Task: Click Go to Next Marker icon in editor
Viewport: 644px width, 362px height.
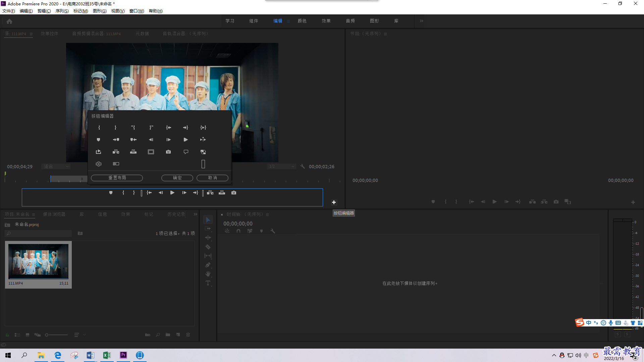Action: tap(116, 140)
